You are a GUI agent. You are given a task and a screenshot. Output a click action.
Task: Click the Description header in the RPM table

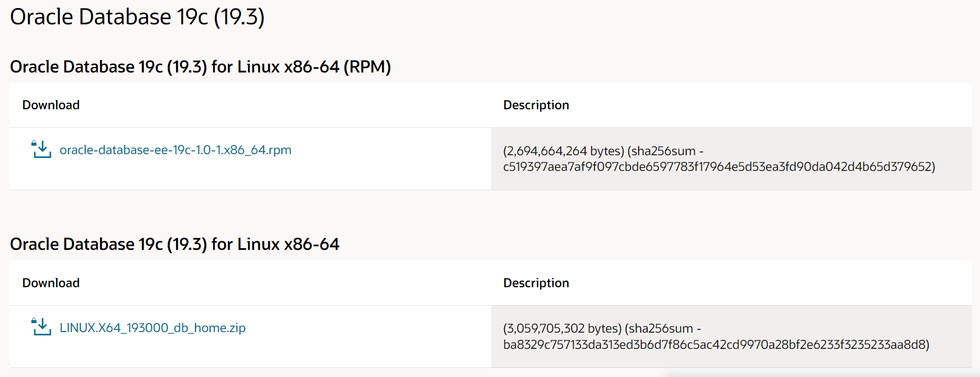[x=536, y=105]
